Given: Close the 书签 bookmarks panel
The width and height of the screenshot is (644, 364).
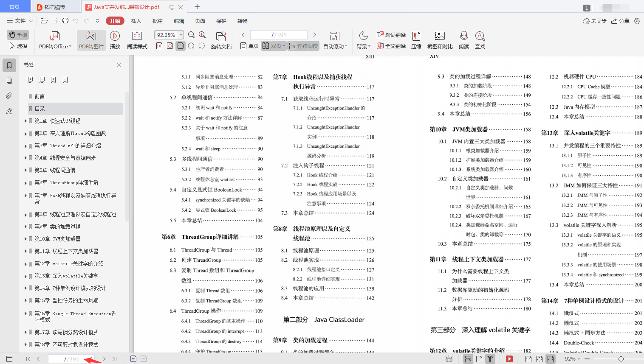Looking at the screenshot, I should (119, 65).
